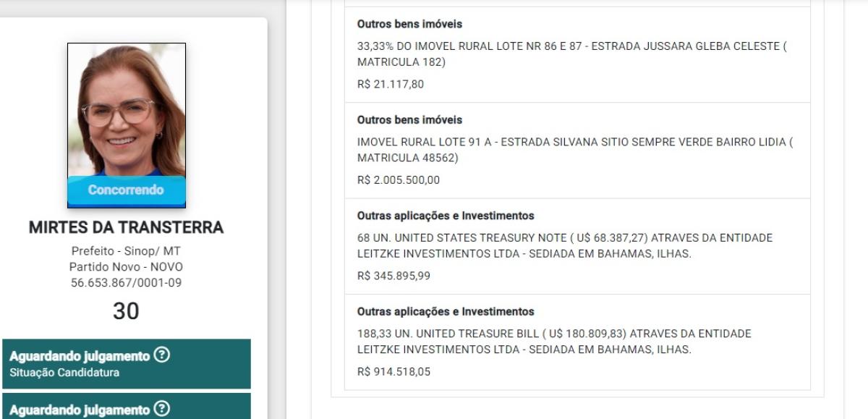868x419 pixels.
Task: Select the United States Treasury Note entry
Action: point(565,245)
